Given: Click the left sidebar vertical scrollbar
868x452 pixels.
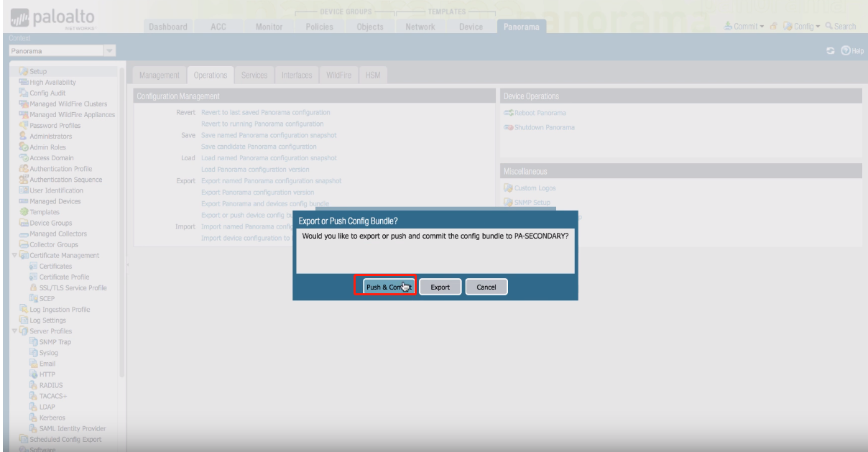Looking at the screenshot, I should 121,216.
